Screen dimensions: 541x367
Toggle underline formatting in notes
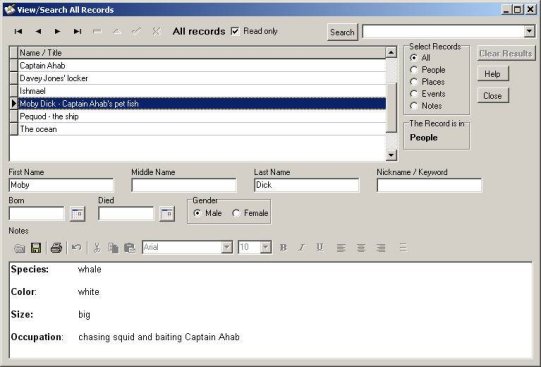click(320, 248)
